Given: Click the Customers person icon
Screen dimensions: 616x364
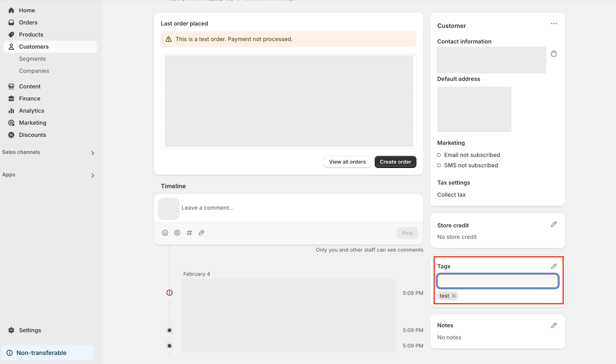Looking at the screenshot, I should (x=11, y=47).
